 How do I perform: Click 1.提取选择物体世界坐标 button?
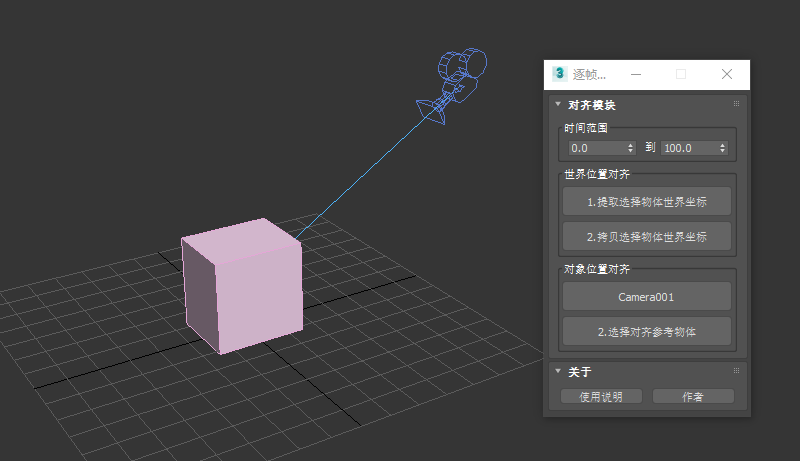[x=646, y=202]
